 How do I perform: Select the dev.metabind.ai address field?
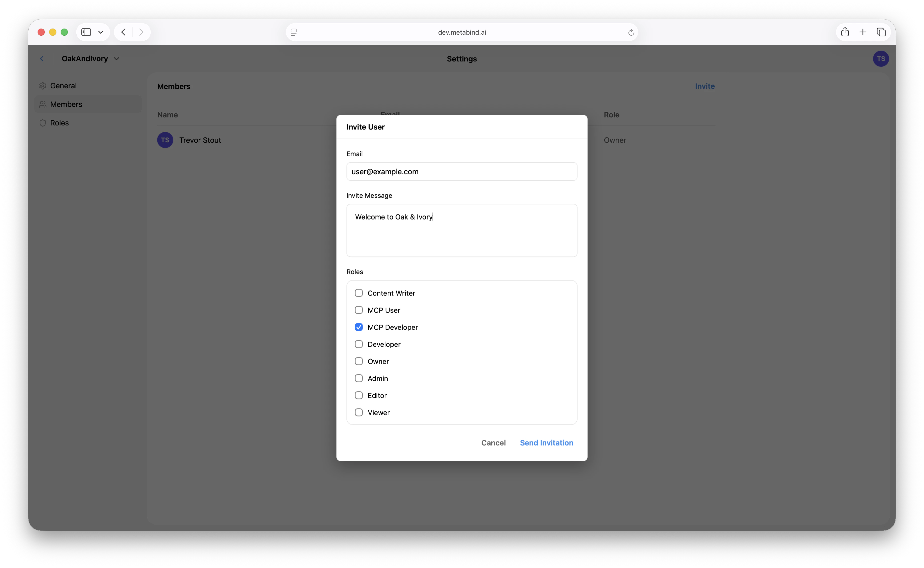(462, 32)
